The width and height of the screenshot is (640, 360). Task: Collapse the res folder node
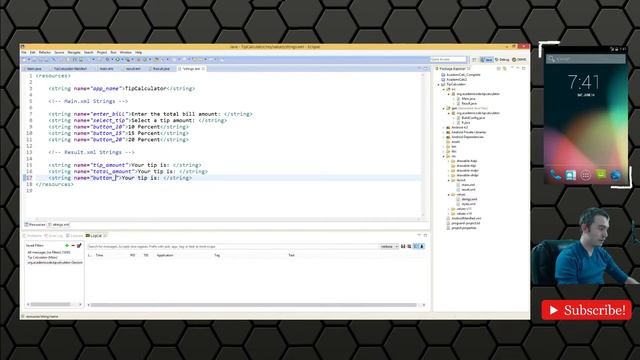444,156
